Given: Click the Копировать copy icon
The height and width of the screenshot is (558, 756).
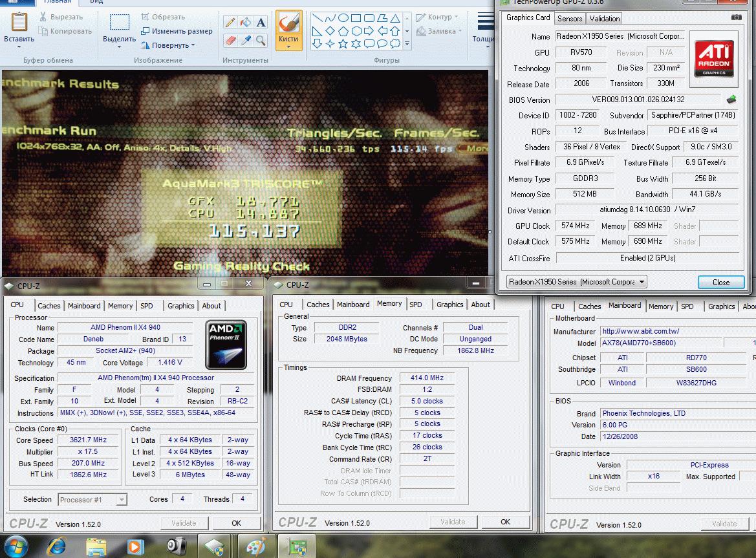Looking at the screenshot, I should pyautogui.click(x=43, y=31).
